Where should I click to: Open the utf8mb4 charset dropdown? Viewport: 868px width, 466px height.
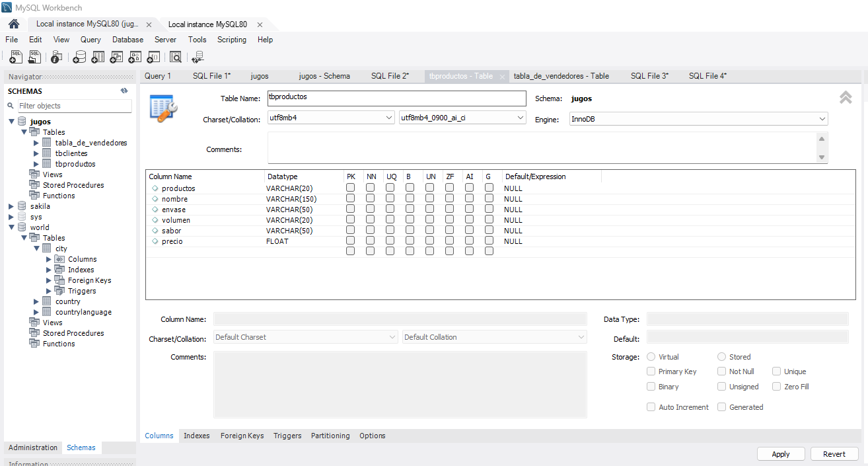tap(331, 118)
